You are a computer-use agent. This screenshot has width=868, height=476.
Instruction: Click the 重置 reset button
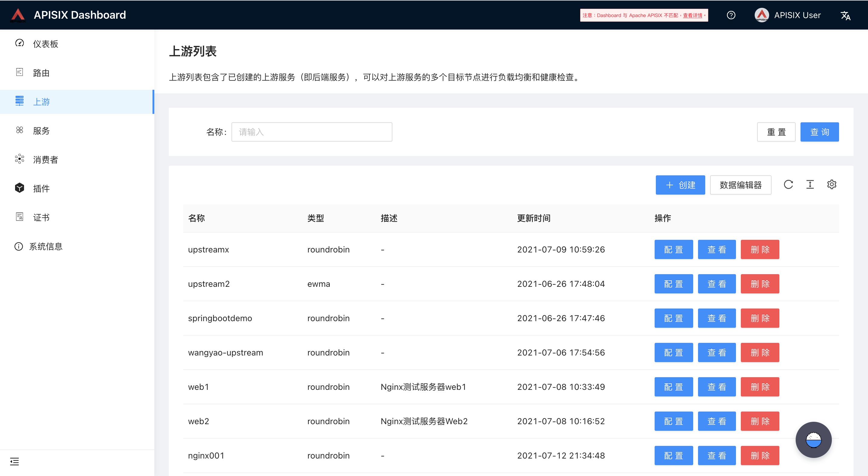[776, 132]
